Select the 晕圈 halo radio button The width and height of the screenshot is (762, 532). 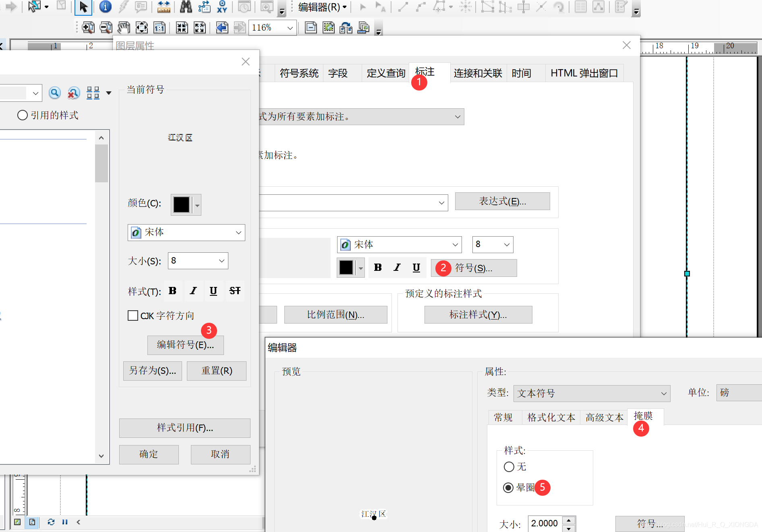[x=508, y=488]
